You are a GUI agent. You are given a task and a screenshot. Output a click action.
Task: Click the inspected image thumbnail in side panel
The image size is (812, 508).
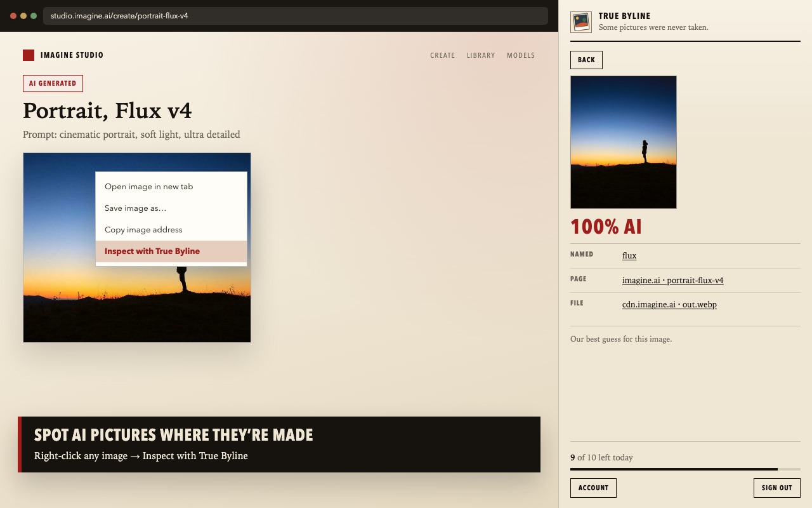tap(624, 142)
